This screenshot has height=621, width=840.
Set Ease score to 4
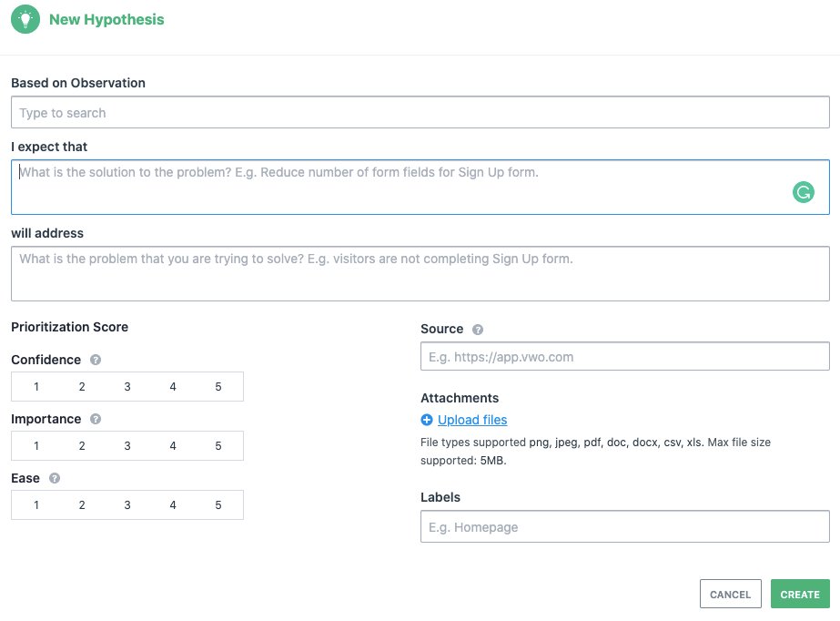(x=173, y=504)
